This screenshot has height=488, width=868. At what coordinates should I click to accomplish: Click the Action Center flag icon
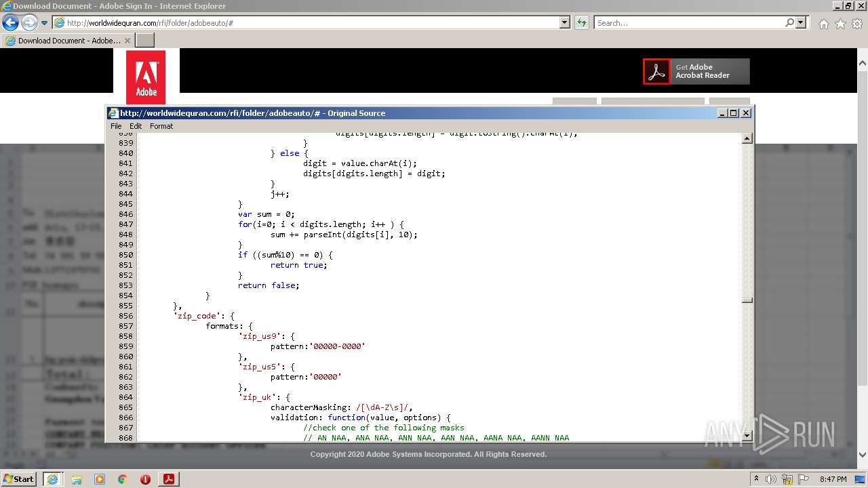point(803,479)
